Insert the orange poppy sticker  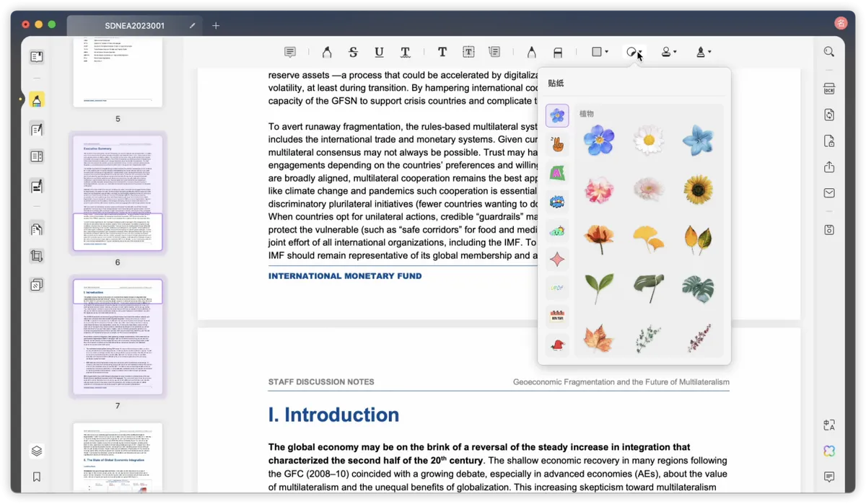[x=599, y=239]
